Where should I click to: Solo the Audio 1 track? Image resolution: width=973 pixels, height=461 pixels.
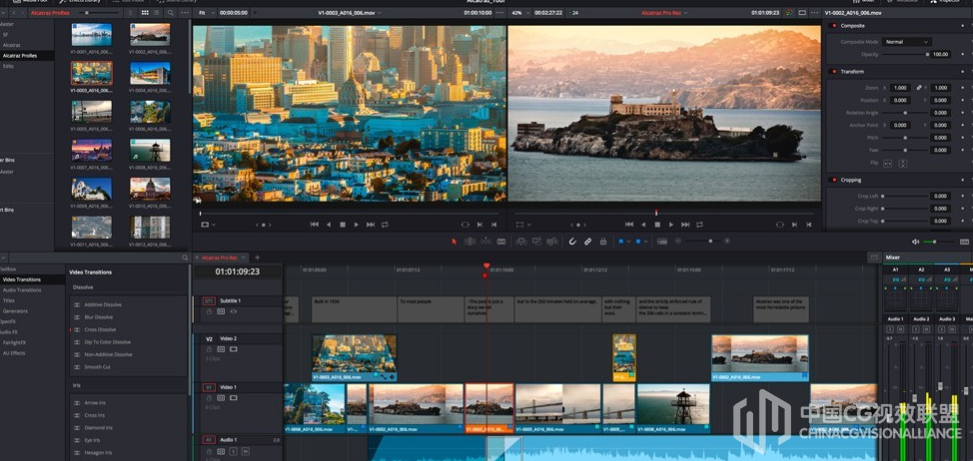click(233, 451)
